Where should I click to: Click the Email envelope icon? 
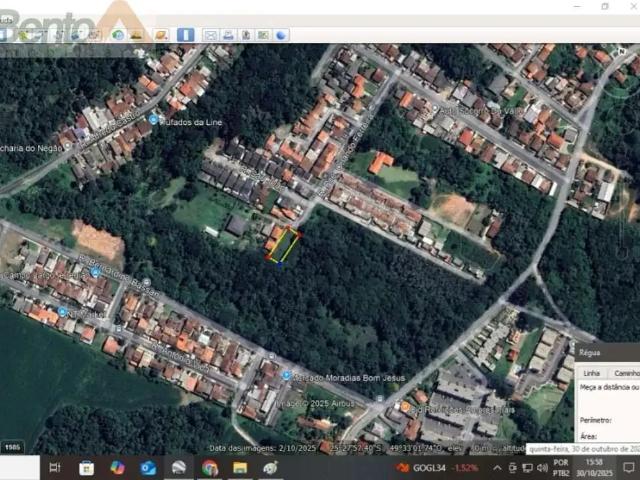click(211, 36)
